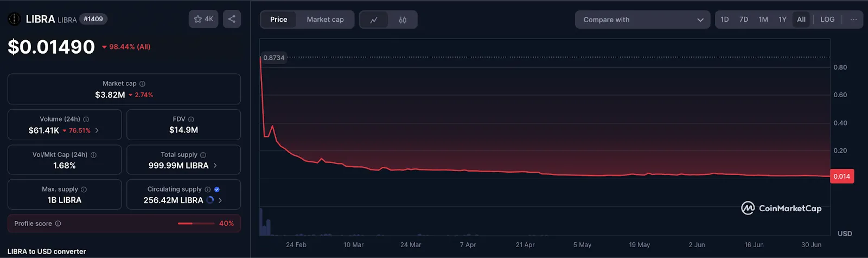Click the 0.014 current price label
868x258 pixels.
click(x=842, y=176)
